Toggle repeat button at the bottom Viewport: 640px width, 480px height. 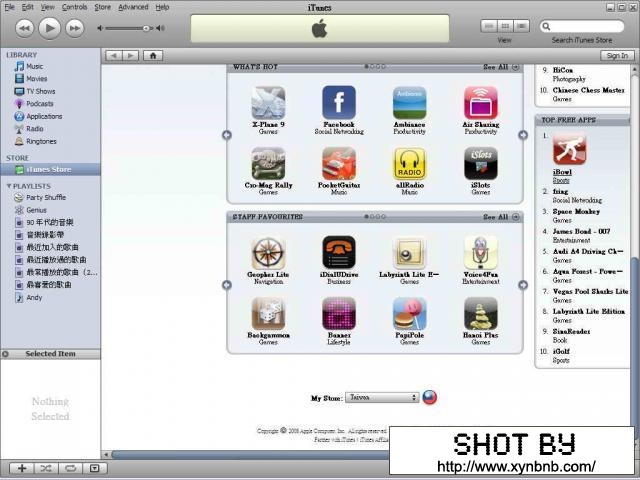[70, 468]
